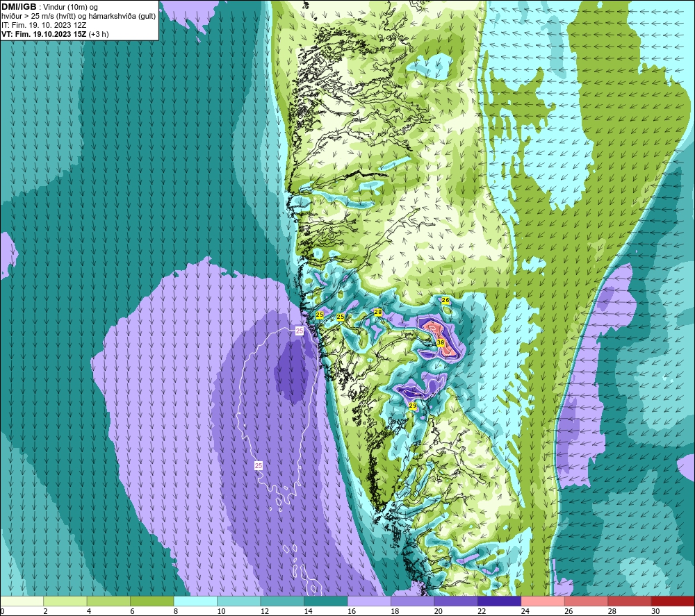The height and width of the screenshot is (616, 695).
Task: Click the yellow 28 gust label
Action: 378,313
